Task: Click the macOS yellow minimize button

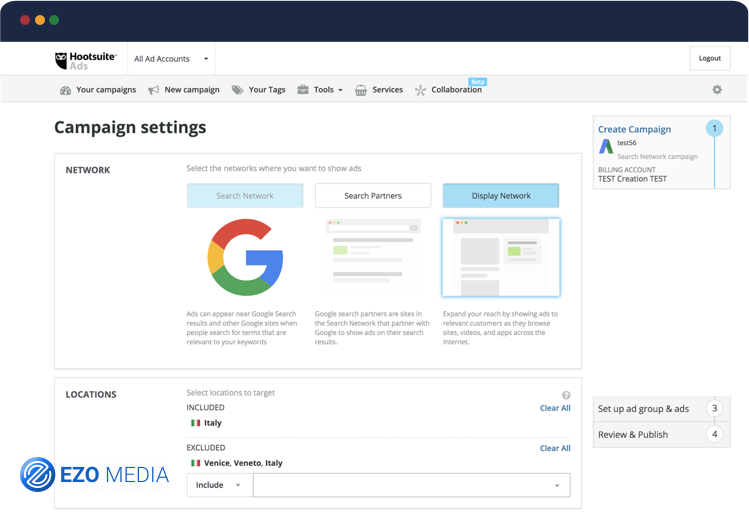Action: (x=40, y=20)
